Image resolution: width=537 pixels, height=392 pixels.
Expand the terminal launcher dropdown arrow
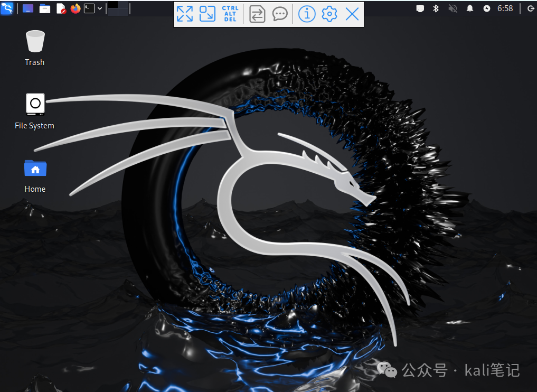coord(100,8)
